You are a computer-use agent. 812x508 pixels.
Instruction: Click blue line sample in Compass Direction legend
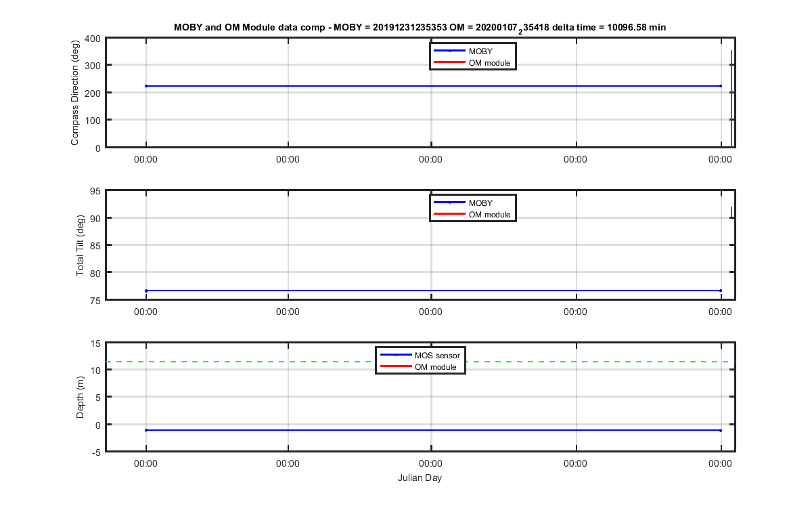pos(450,51)
